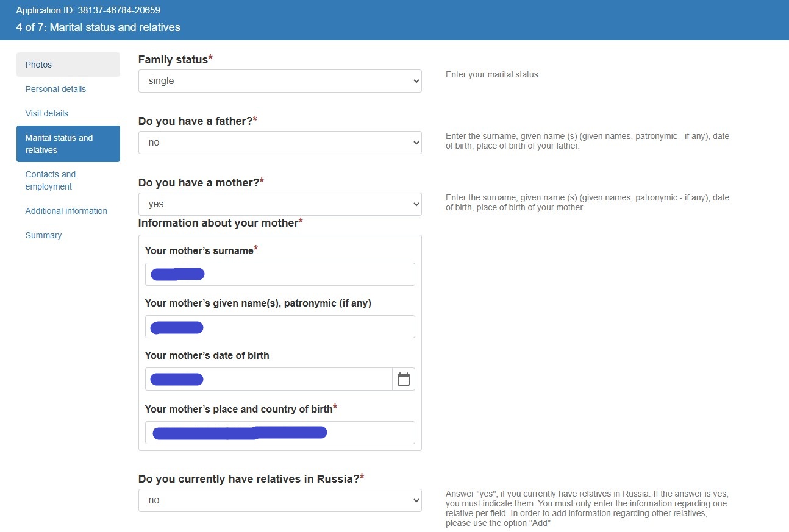This screenshot has height=532, width=789.
Task: Open the 'Do you have a father?' dropdown
Action: (280, 143)
